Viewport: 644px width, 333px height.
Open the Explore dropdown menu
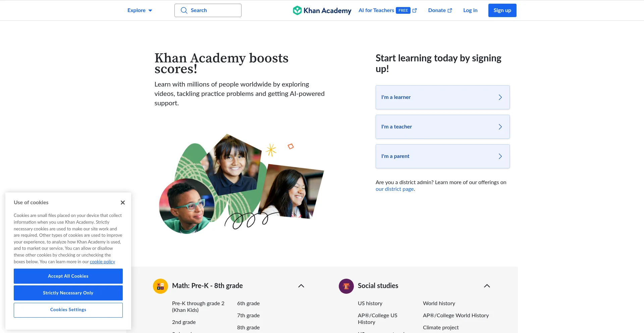click(x=140, y=10)
